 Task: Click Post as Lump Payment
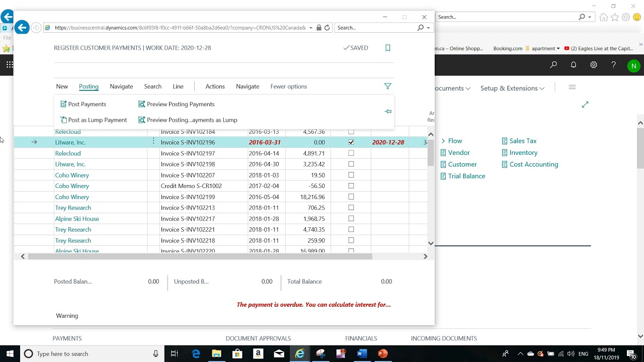tap(94, 120)
